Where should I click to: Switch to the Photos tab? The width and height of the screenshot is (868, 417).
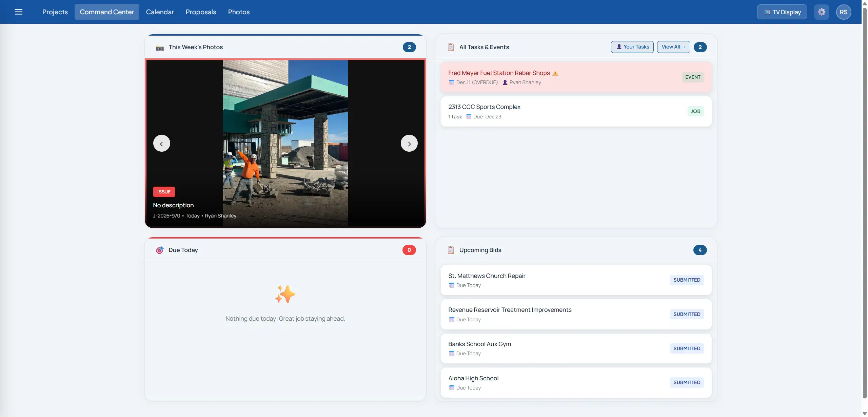pyautogui.click(x=239, y=12)
